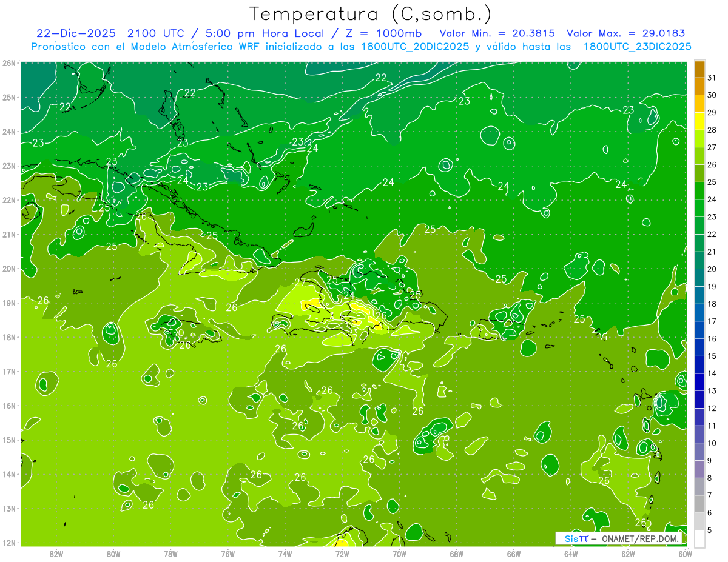Click the '66W' longitude axis label
This screenshot has height=562, width=728.
(513, 553)
